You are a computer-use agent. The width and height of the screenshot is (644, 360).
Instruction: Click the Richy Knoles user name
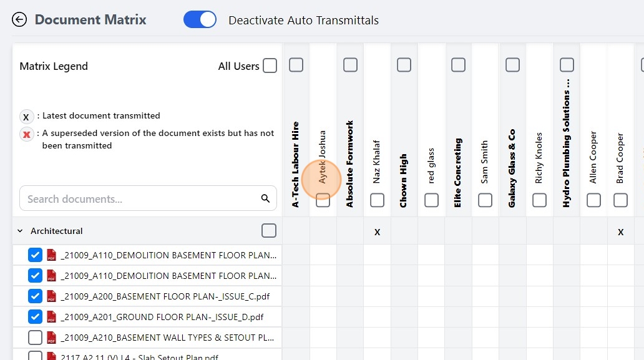pyautogui.click(x=539, y=158)
